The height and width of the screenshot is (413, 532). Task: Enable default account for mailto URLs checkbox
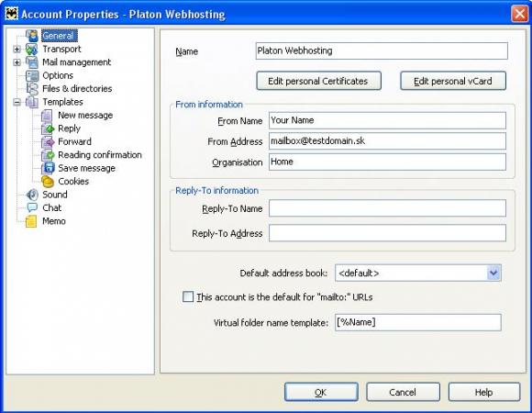click(x=188, y=297)
